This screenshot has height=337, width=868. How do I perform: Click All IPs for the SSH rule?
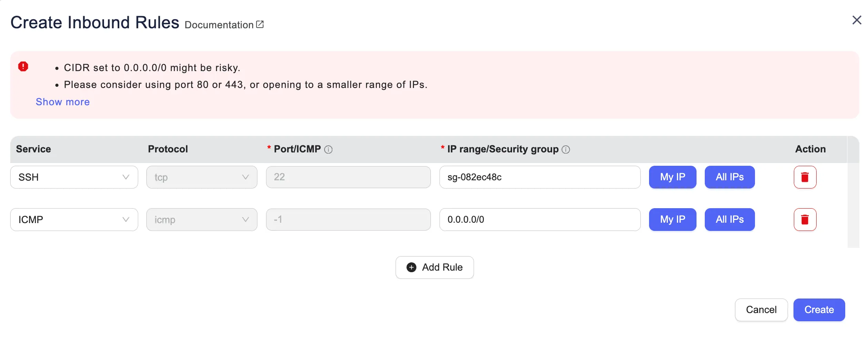click(729, 177)
